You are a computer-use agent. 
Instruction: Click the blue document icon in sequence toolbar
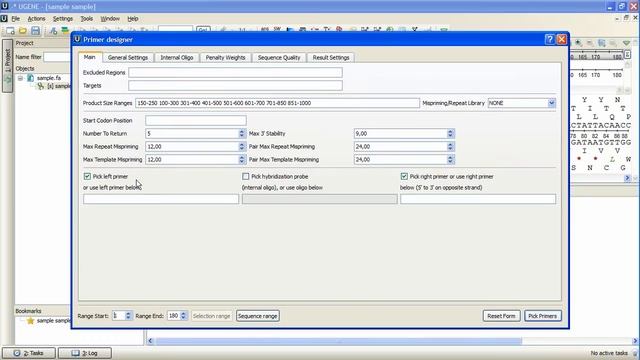(x=601, y=42)
